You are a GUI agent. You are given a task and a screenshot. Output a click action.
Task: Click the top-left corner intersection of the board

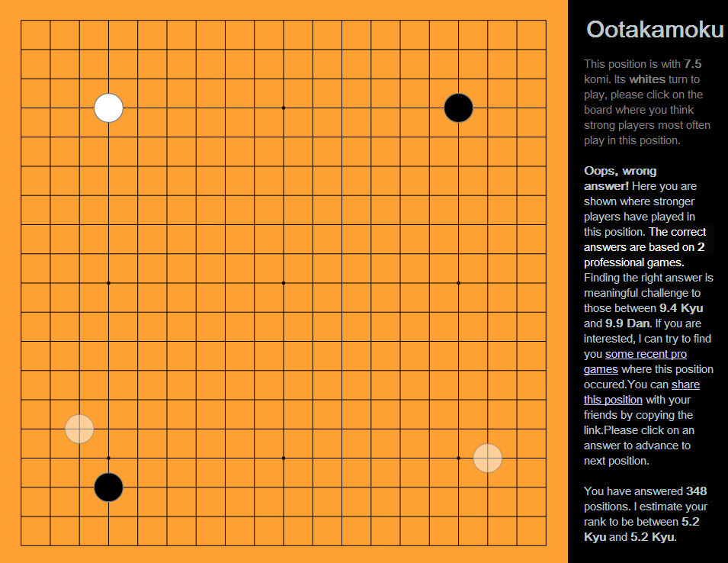tap(21, 21)
